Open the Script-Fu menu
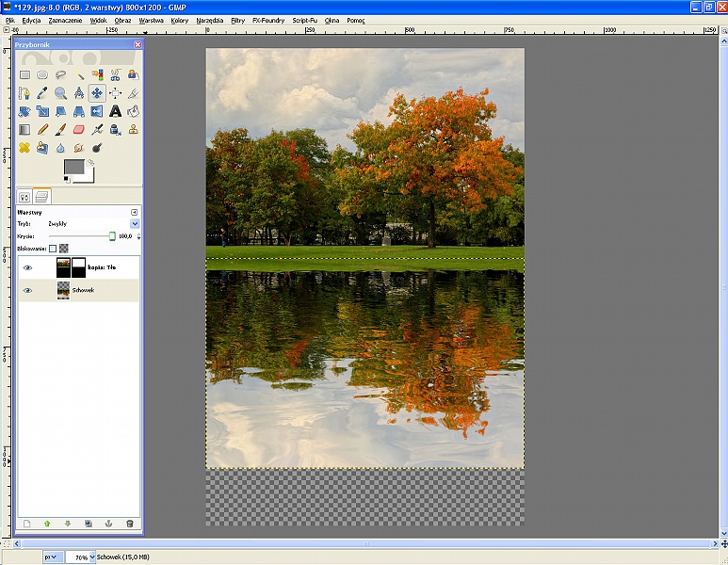The width and height of the screenshot is (728, 565). (303, 19)
